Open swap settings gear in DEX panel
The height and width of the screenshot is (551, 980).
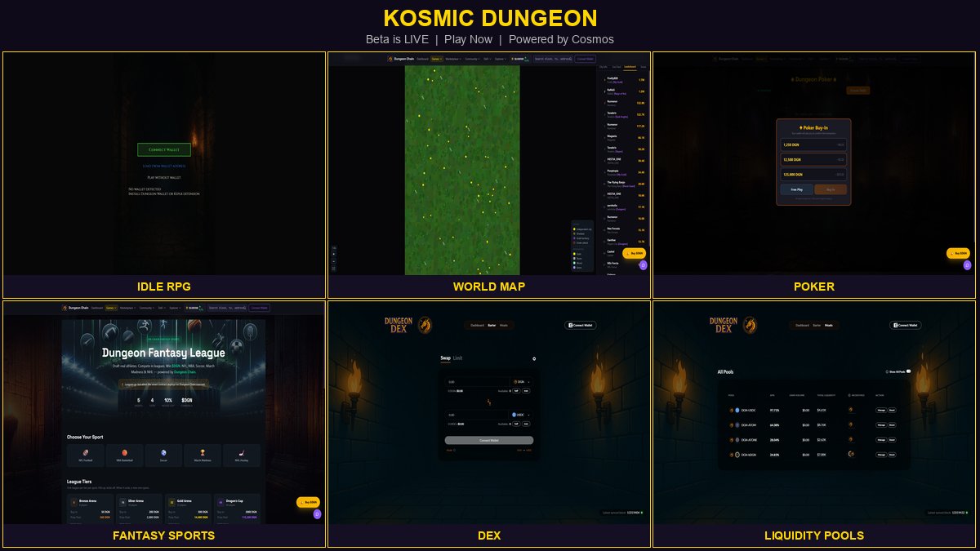534,358
